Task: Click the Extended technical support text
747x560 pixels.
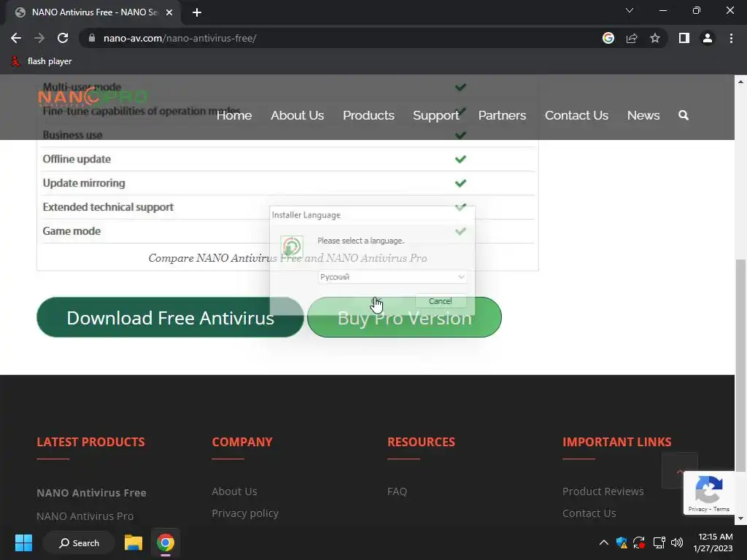Action: 108,207
